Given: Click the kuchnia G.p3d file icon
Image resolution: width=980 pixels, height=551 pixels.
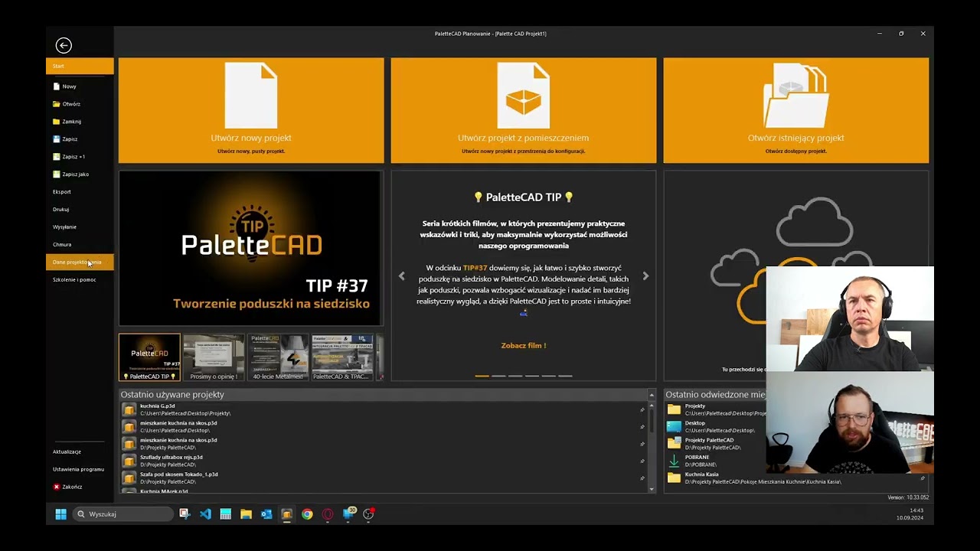Looking at the screenshot, I should (x=129, y=409).
